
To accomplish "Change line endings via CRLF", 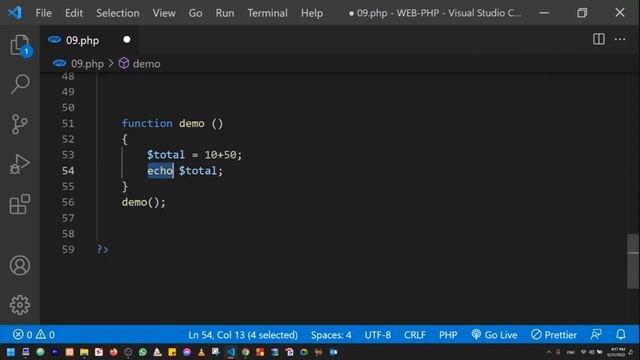I will [x=415, y=335].
